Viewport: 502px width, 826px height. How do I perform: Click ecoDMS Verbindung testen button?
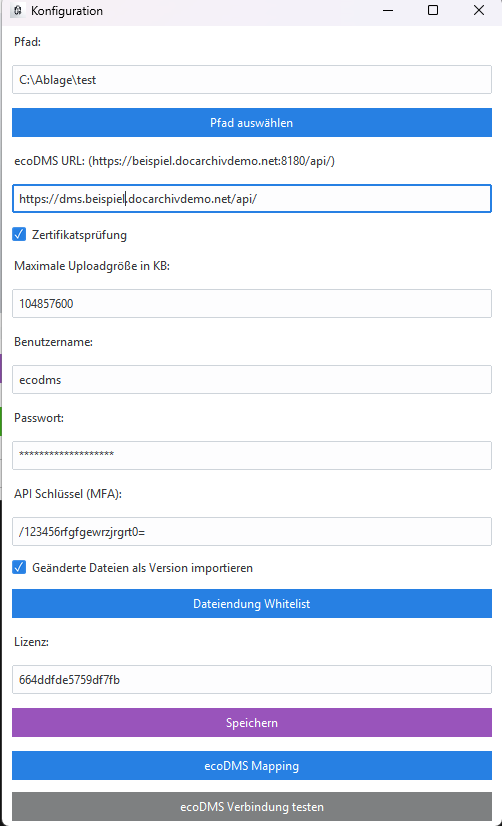pos(252,807)
